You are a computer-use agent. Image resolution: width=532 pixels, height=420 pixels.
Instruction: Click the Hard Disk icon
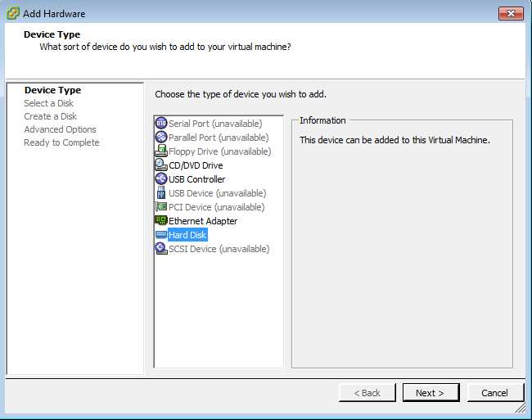tap(161, 235)
